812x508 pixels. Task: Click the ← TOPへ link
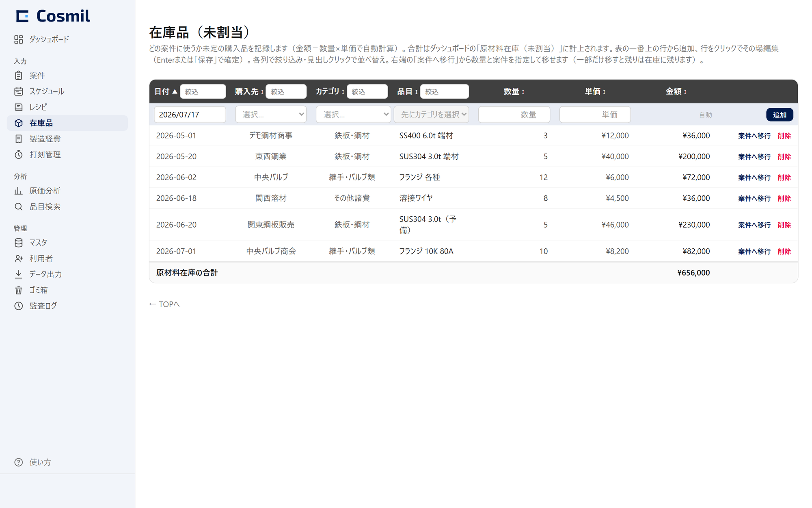coord(164,304)
